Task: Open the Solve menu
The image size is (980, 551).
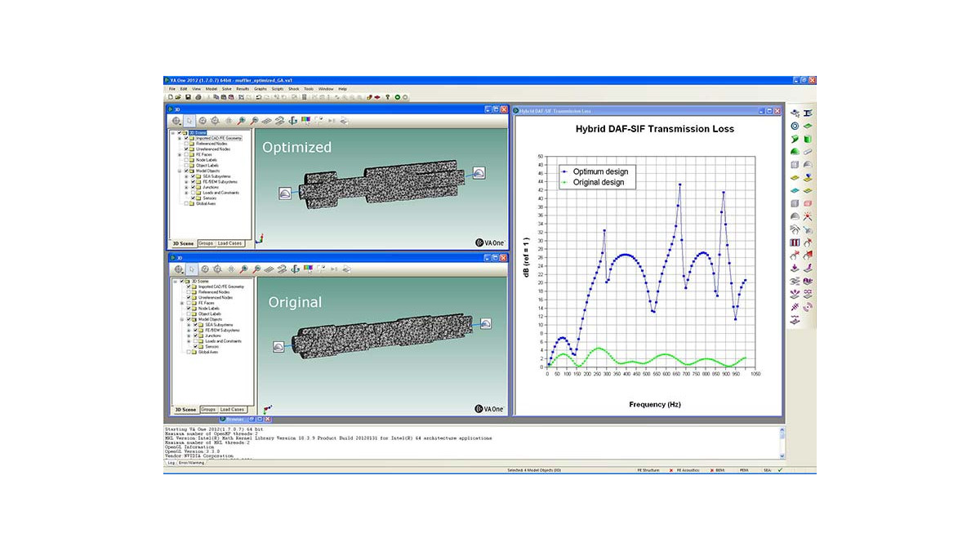Action: point(227,88)
